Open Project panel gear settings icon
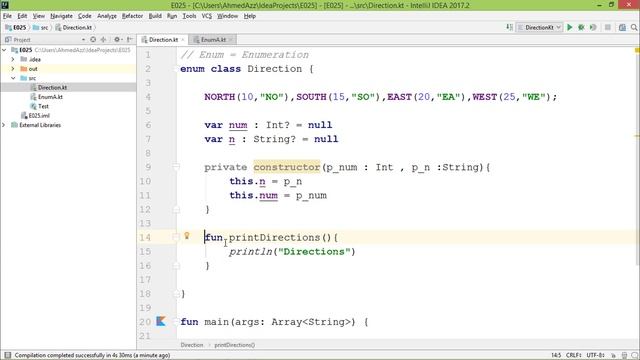640x360 pixels. tap(118, 40)
